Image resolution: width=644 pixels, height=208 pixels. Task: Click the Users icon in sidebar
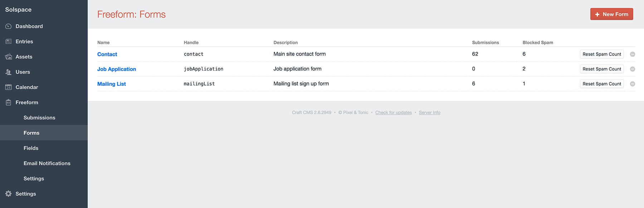(9, 72)
